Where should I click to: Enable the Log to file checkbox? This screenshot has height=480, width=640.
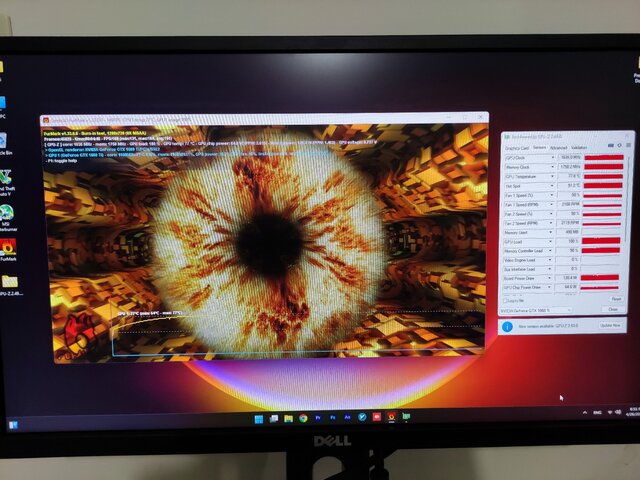(507, 299)
